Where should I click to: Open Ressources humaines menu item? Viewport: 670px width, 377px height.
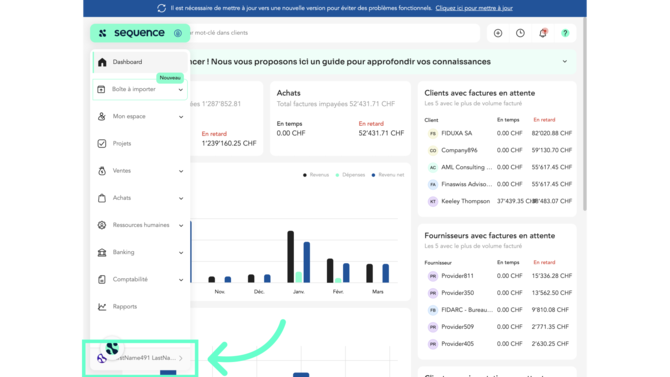pyautogui.click(x=140, y=225)
